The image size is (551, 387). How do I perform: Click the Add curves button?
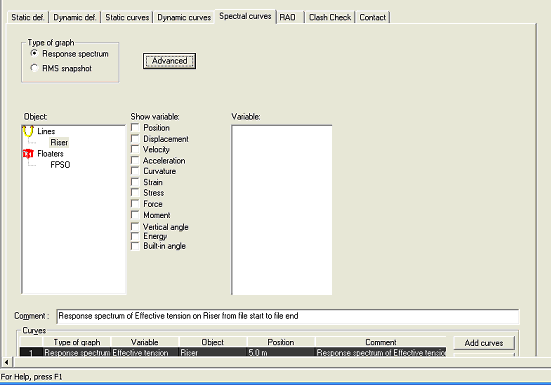(484, 343)
